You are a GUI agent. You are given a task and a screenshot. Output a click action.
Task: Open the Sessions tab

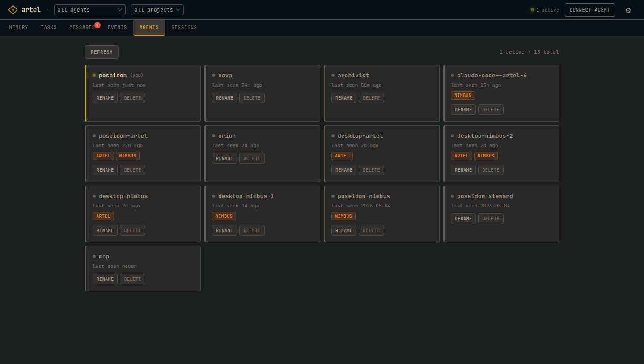point(184,28)
